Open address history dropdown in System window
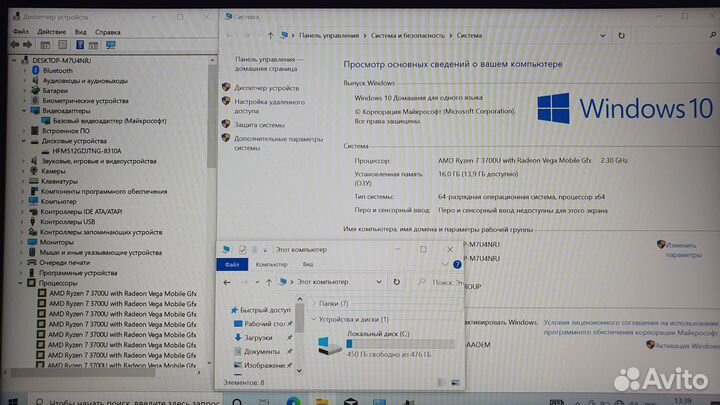The width and height of the screenshot is (720, 405). pyautogui.click(x=602, y=35)
